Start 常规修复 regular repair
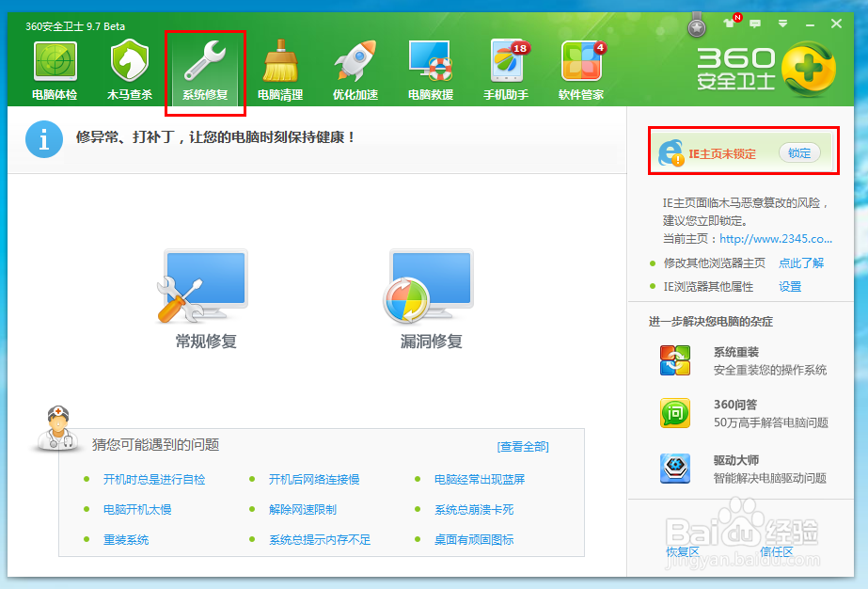Screen dimensions: 868x589 [x=205, y=299]
